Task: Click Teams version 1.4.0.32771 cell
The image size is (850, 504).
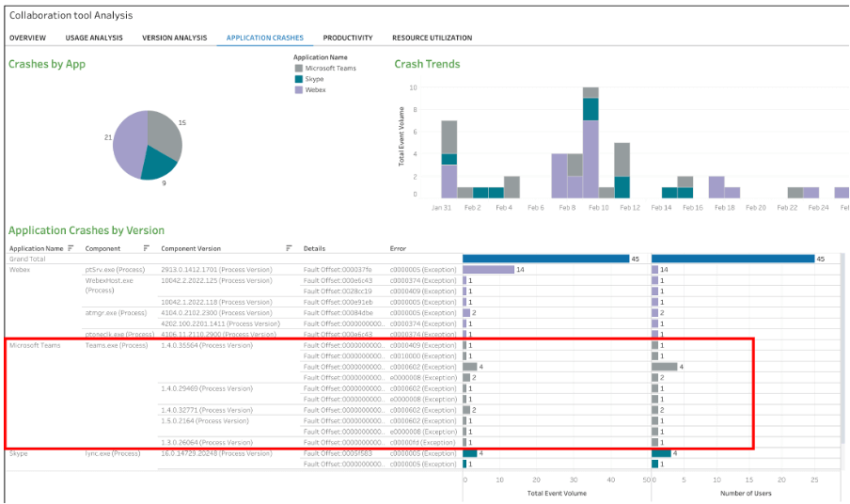Action: [207, 410]
